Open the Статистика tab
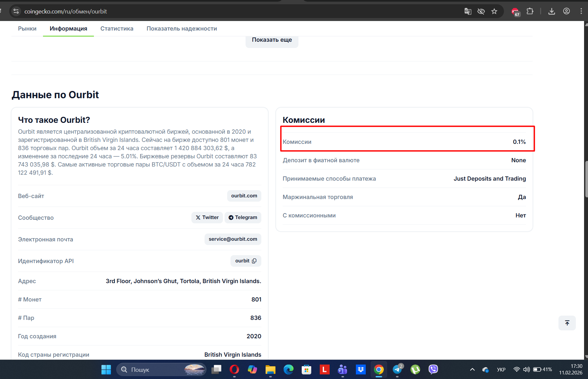This screenshot has width=588, height=379. pos(117,29)
